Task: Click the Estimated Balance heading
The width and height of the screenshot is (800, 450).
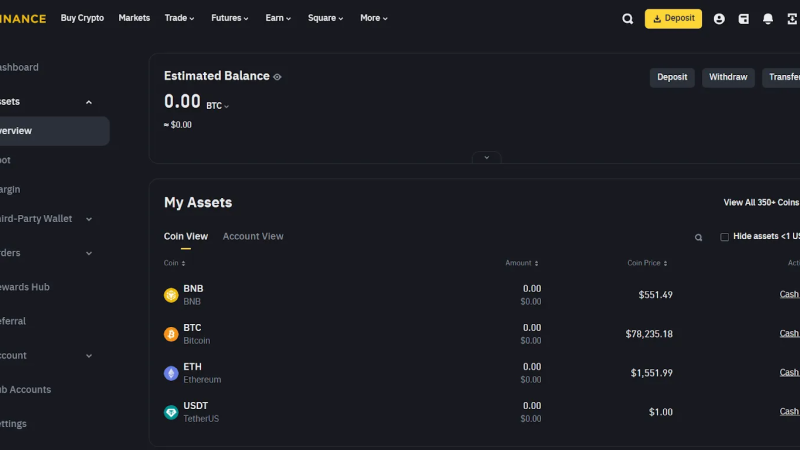Action: 216,76
